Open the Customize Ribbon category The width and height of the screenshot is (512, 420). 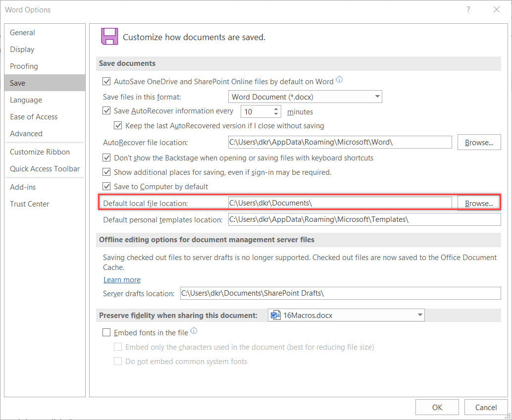pyautogui.click(x=45, y=152)
